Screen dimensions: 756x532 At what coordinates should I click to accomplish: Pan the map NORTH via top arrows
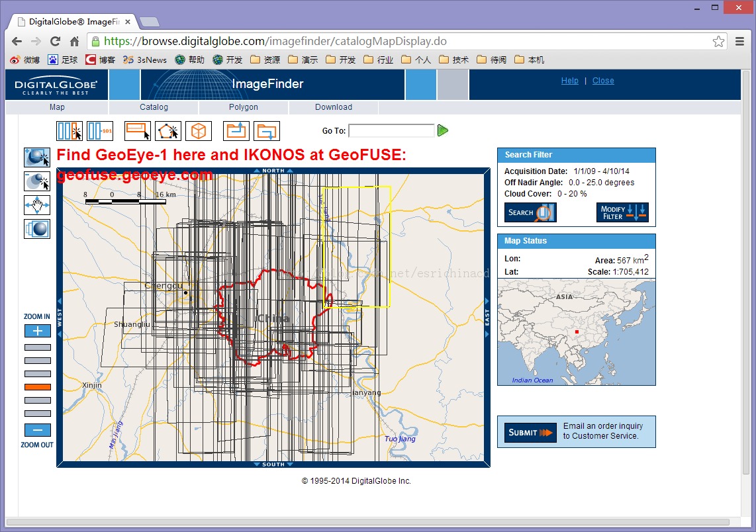tap(273, 171)
